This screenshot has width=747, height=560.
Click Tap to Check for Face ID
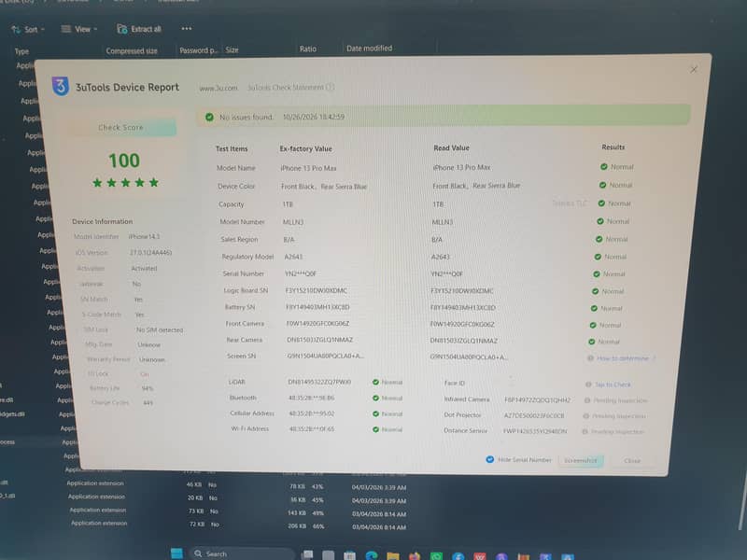pos(613,385)
